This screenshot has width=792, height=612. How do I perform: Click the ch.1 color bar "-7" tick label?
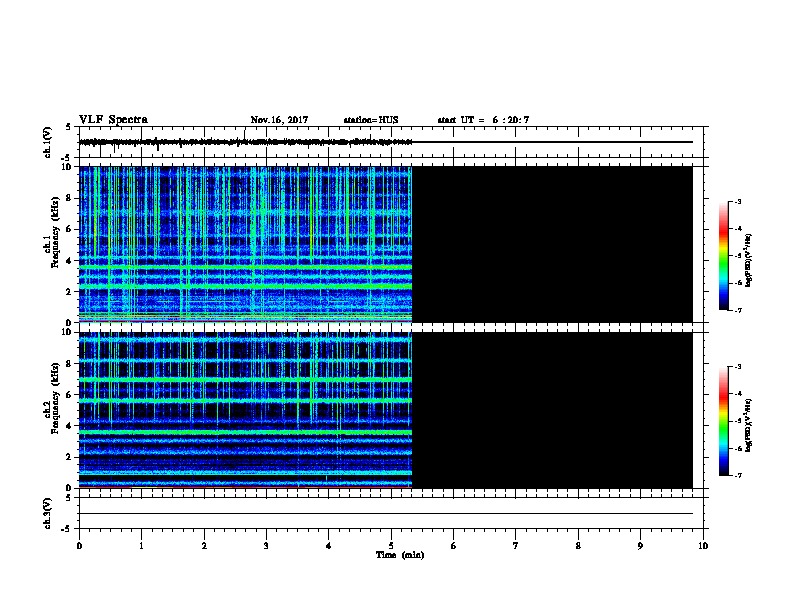click(737, 310)
